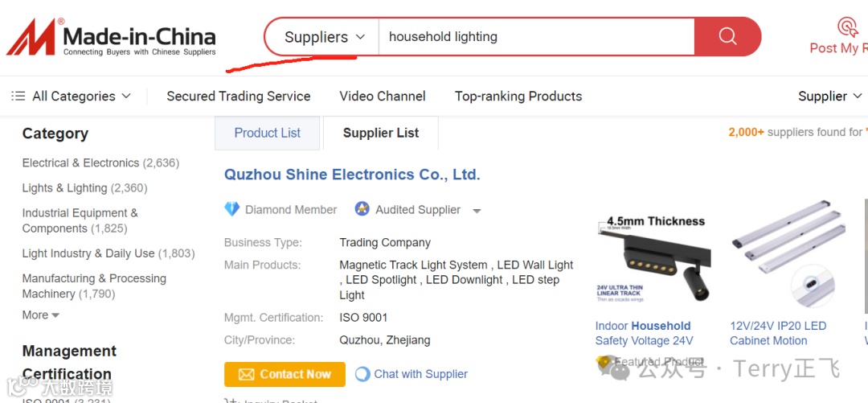Expand More categories list
This screenshot has height=403, width=868.
(41, 315)
